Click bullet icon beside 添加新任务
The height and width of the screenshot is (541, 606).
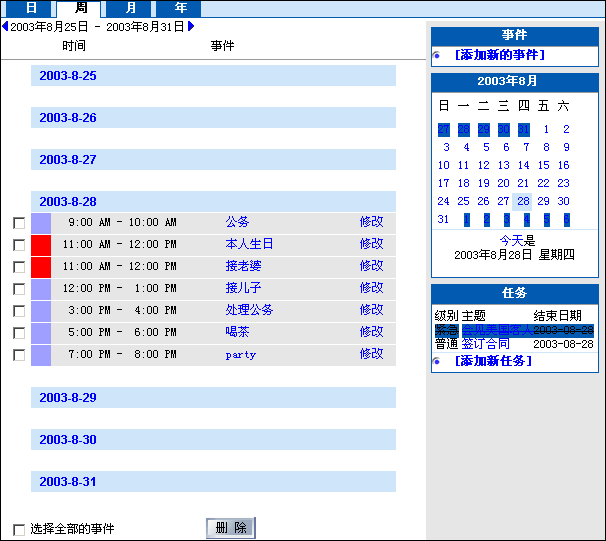tap(437, 361)
